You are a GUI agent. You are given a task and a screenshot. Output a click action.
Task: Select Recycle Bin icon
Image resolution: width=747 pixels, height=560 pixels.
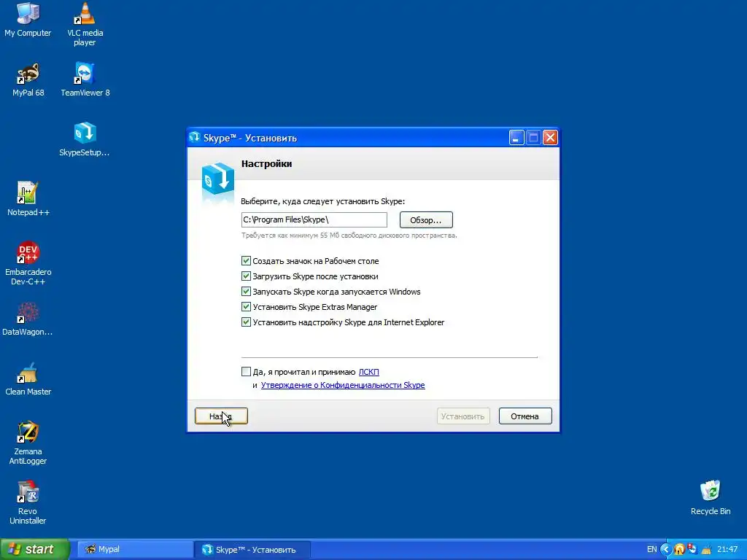[x=711, y=498]
